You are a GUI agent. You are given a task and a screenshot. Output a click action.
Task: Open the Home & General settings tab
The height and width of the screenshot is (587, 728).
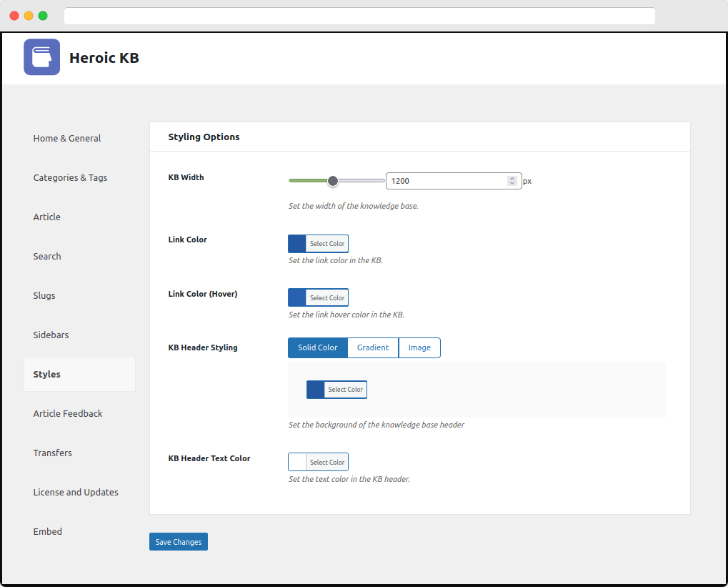point(67,139)
